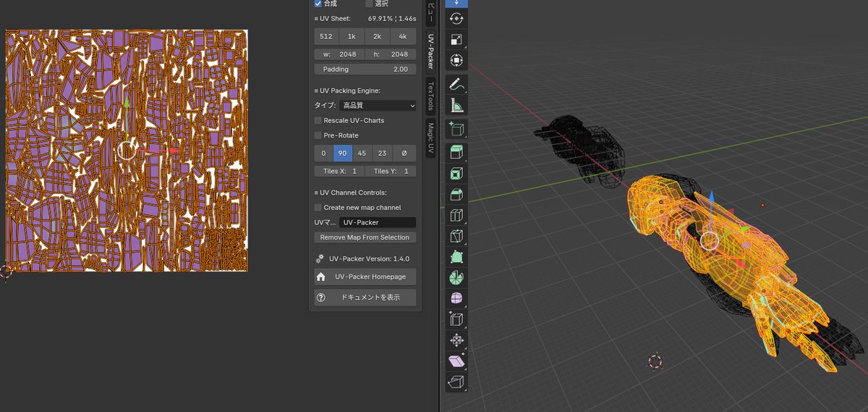Image resolution: width=868 pixels, height=412 pixels.
Task: Check Create new map channel
Action: (318, 207)
